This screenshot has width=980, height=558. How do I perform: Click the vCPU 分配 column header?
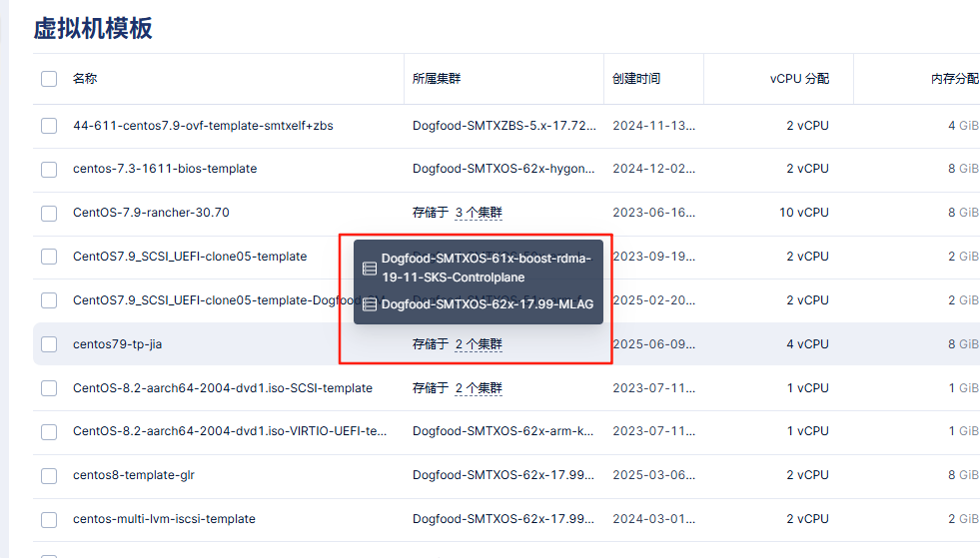coord(799,79)
